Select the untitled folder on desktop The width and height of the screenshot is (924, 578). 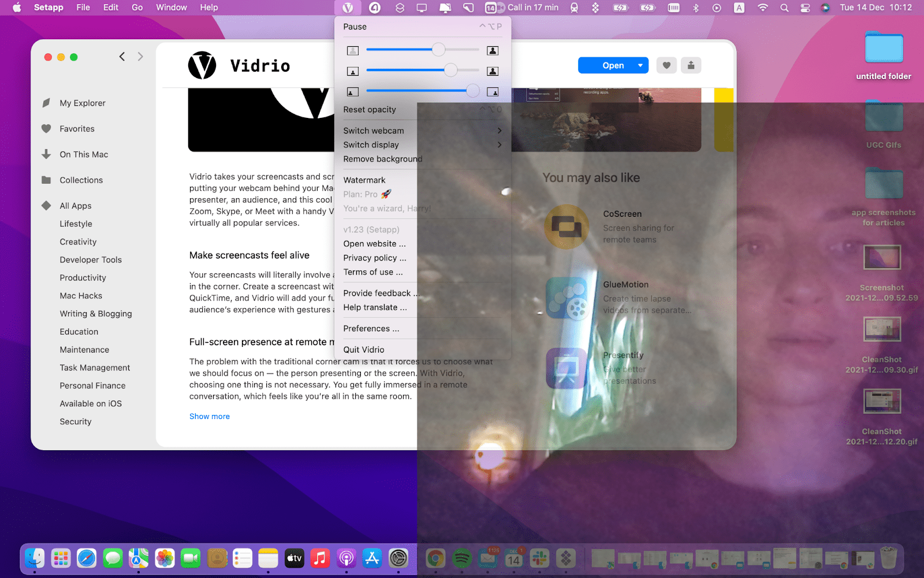[x=884, y=55]
